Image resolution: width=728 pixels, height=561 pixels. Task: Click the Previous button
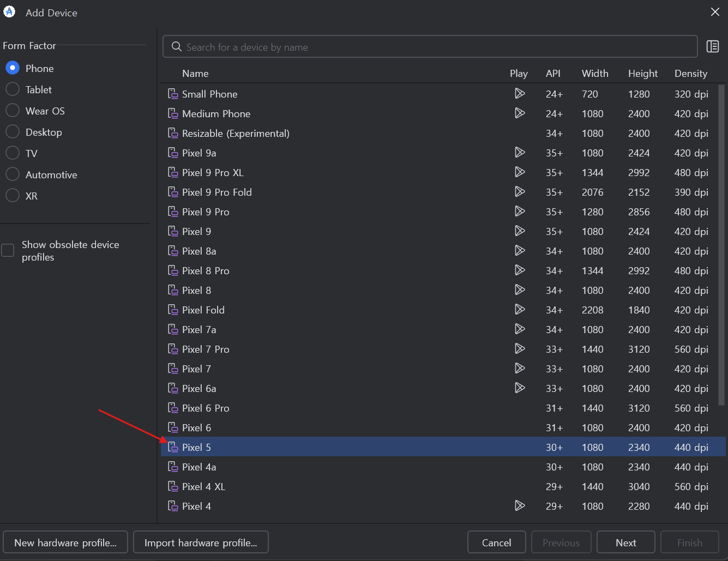tap(561, 542)
